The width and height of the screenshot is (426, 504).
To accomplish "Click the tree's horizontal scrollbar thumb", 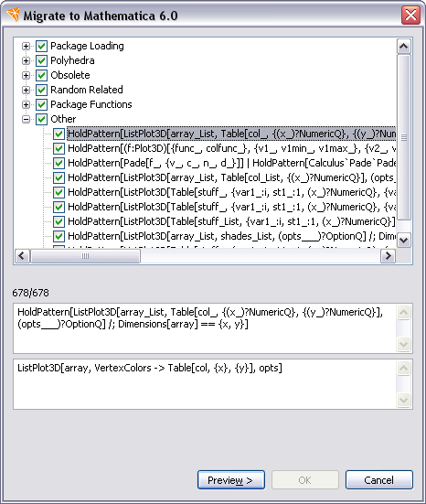I will pos(85,256).
